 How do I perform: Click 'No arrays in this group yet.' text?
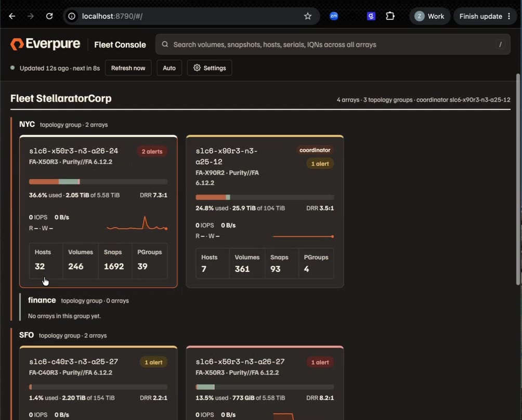pyautogui.click(x=64, y=316)
